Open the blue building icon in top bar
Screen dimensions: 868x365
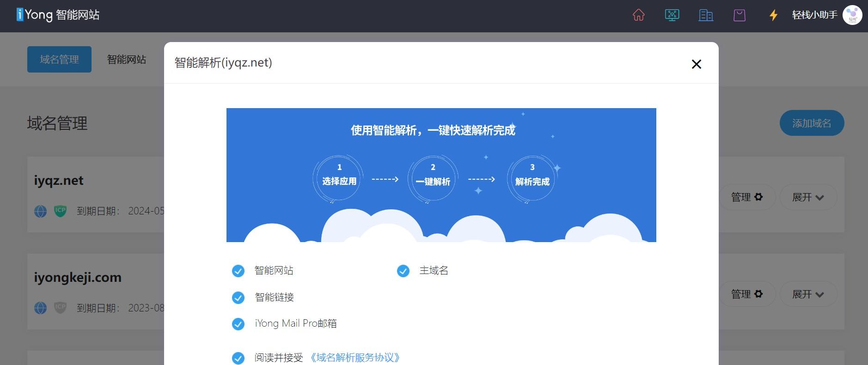(706, 15)
